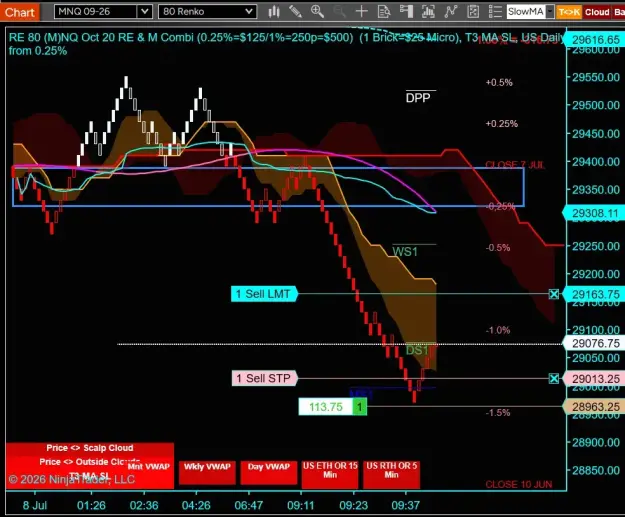Select the 1 Sell LMT order flag
Viewport: 625px width, 517px height.
tap(264, 294)
